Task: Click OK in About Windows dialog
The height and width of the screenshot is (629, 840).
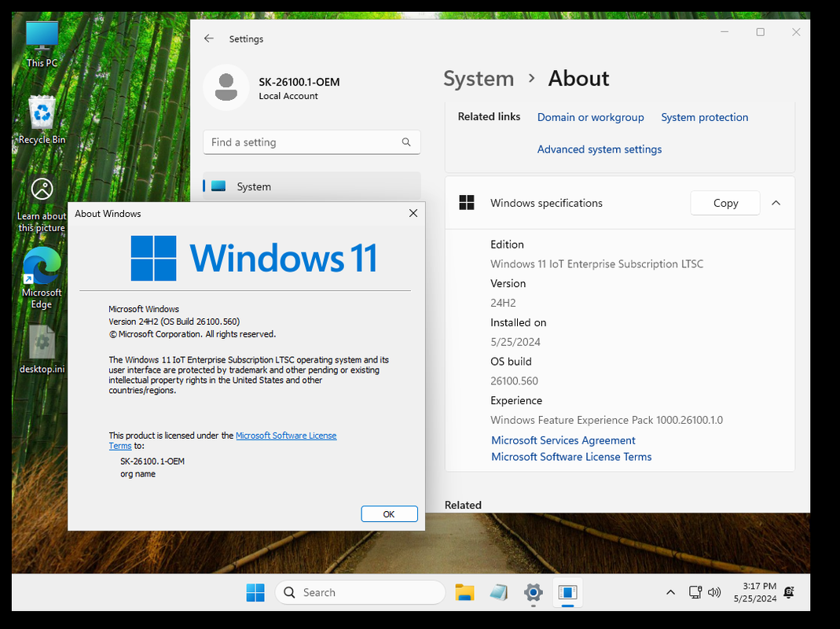Action: pos(389,513)
